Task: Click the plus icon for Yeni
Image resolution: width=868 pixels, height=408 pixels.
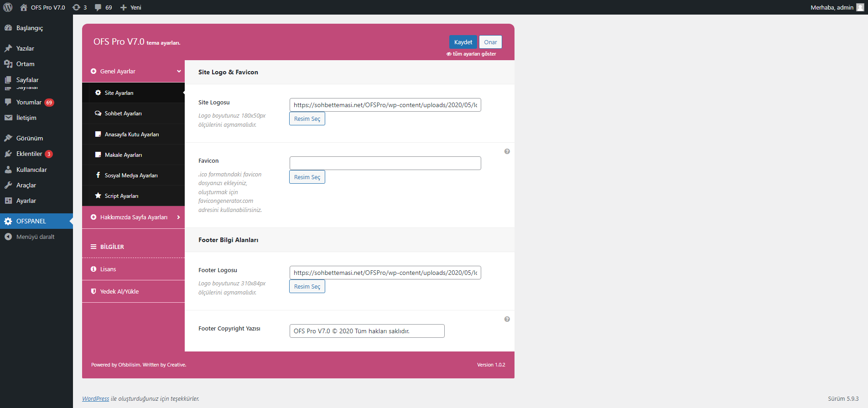Action: tap(123, 7)
